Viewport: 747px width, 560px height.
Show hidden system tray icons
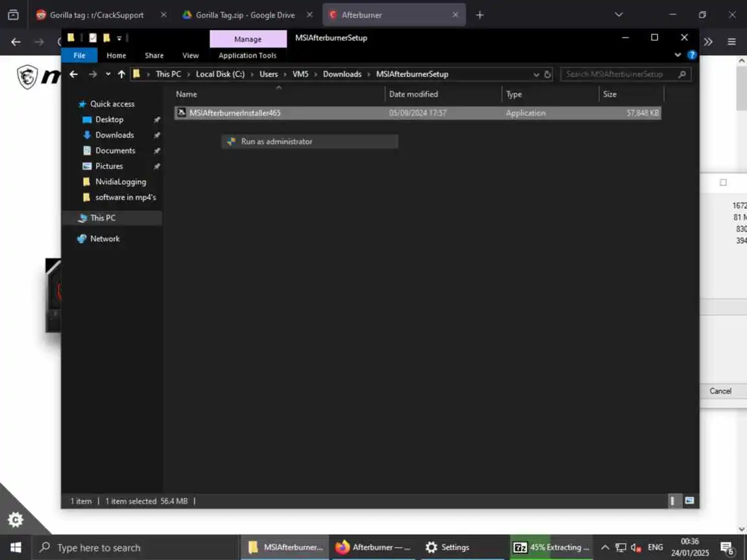coord(605,548)
